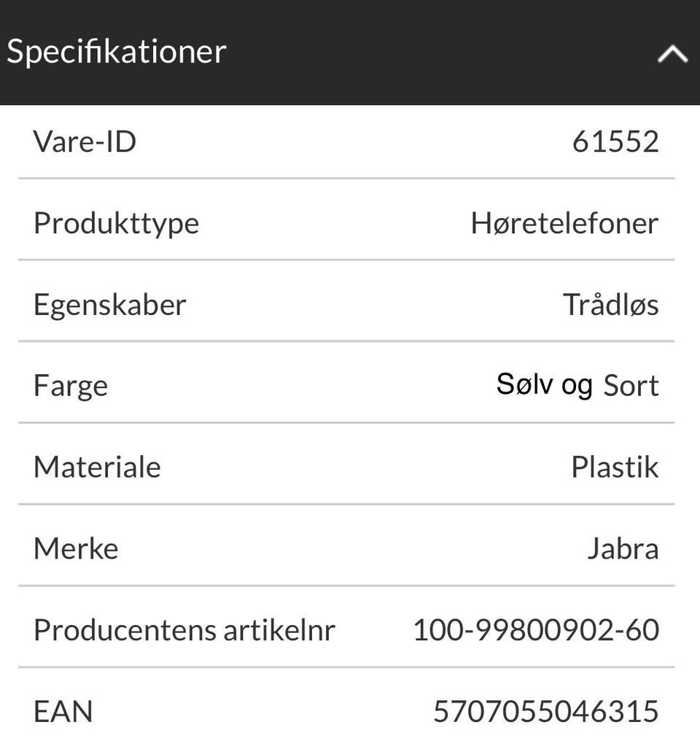Click the Vare-ID label

(85, 141)
